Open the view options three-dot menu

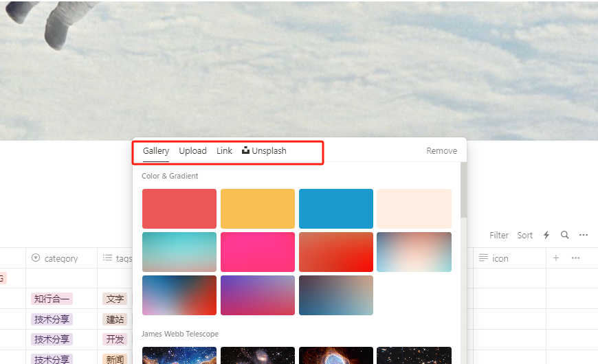tap(584, 235)
